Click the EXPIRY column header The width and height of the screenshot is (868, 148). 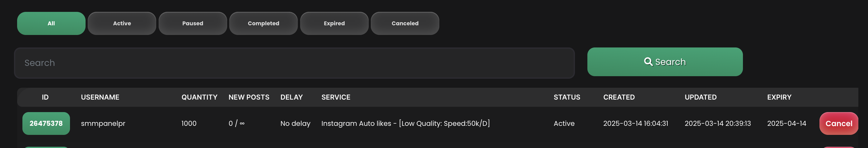(x=779, y=97)
